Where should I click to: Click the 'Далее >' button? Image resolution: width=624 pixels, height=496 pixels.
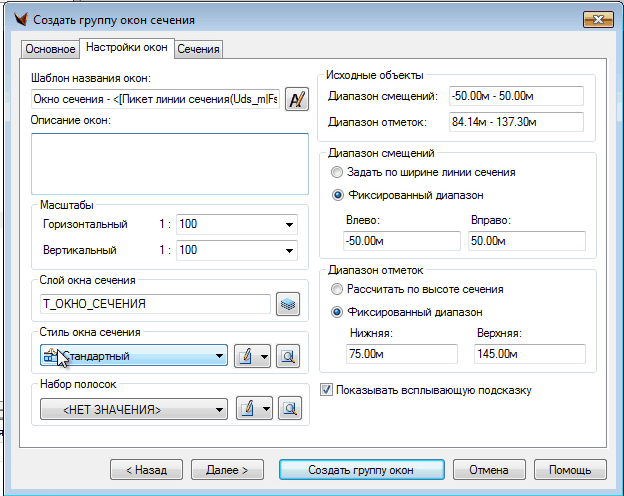[x=227, y=469]
